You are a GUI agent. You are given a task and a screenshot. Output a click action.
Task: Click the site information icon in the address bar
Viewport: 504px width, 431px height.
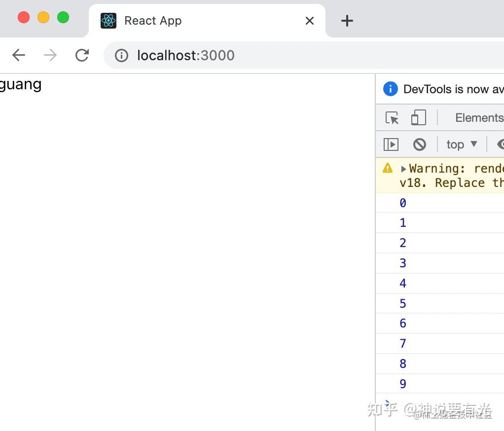tap(121, 55)
